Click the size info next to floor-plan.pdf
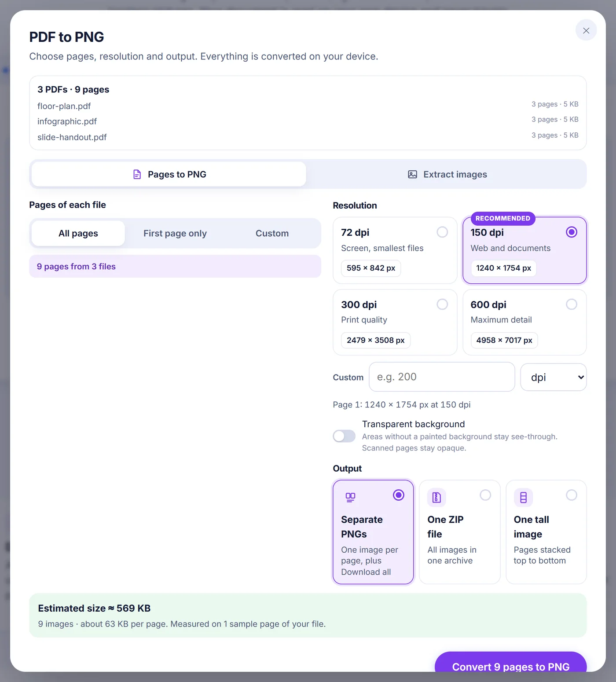This screenshot has height=682, width=616. [554, 104]
